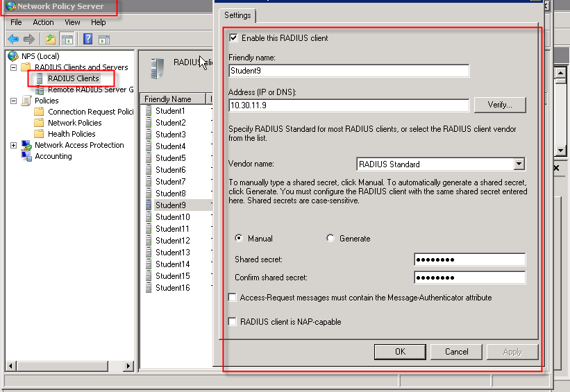Select Student7 in the client list
The width and height of the screenshot is (570, 392).
(171, 181)
